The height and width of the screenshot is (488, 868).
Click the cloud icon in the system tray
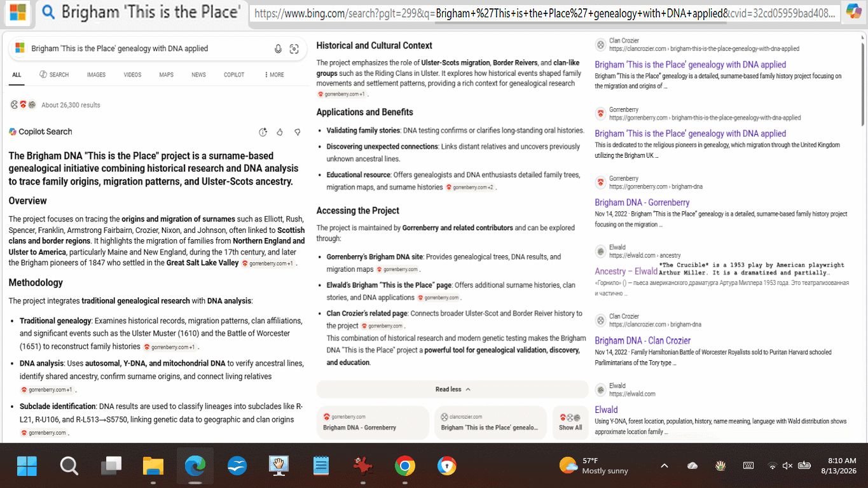pos(692,466)
